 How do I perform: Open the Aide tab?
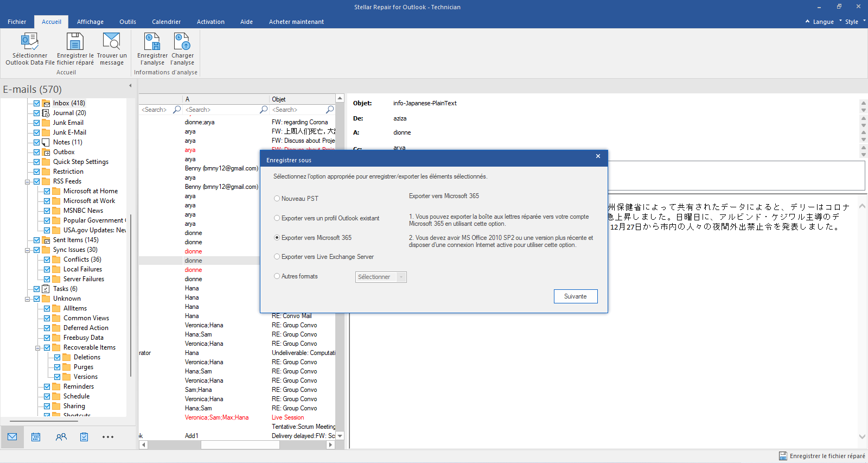pos(246,22)
